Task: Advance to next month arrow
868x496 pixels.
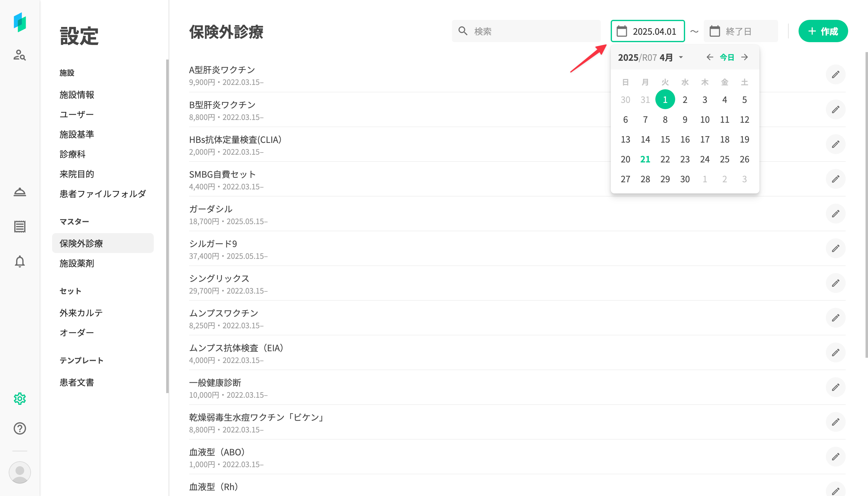Action: click(x=745, y=57)
